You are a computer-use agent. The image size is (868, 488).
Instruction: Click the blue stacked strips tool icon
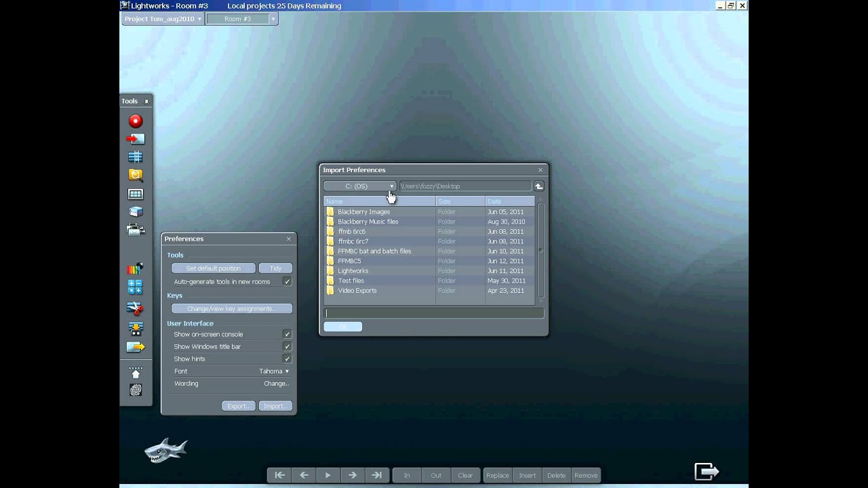pyautogui.click(x=136, y=157)
